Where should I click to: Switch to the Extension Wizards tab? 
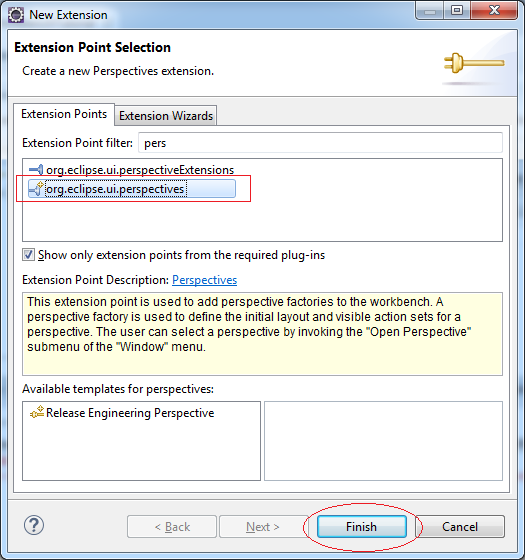pos(166,116)
